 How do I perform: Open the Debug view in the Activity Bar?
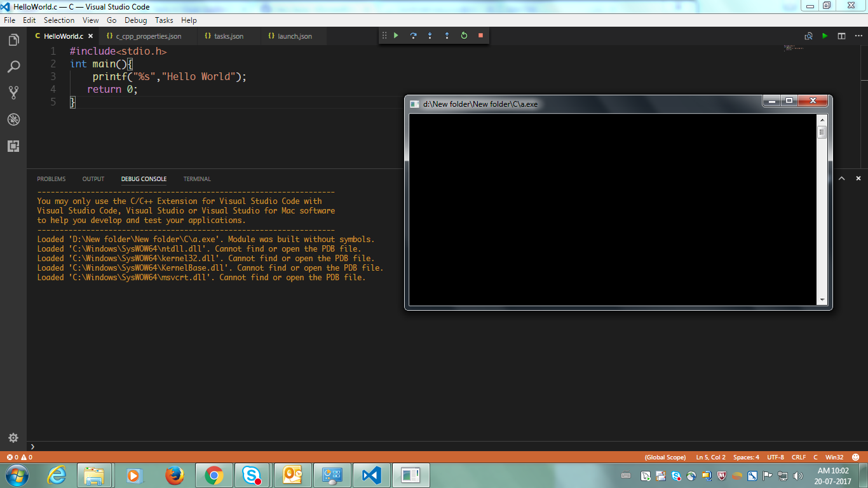point(14,119)
